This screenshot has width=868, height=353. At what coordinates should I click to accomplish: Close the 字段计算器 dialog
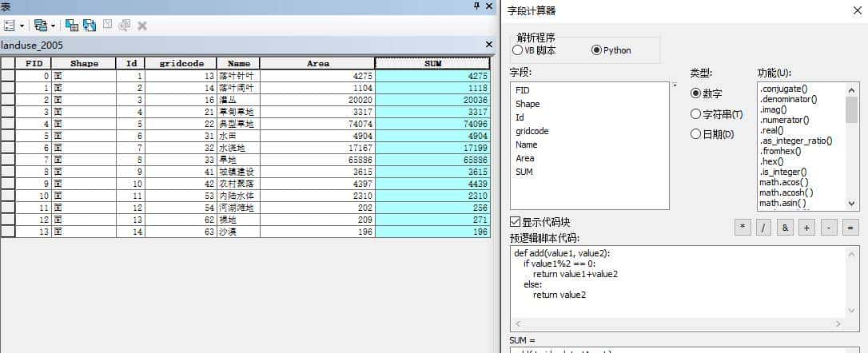click(x=857, y=10)
